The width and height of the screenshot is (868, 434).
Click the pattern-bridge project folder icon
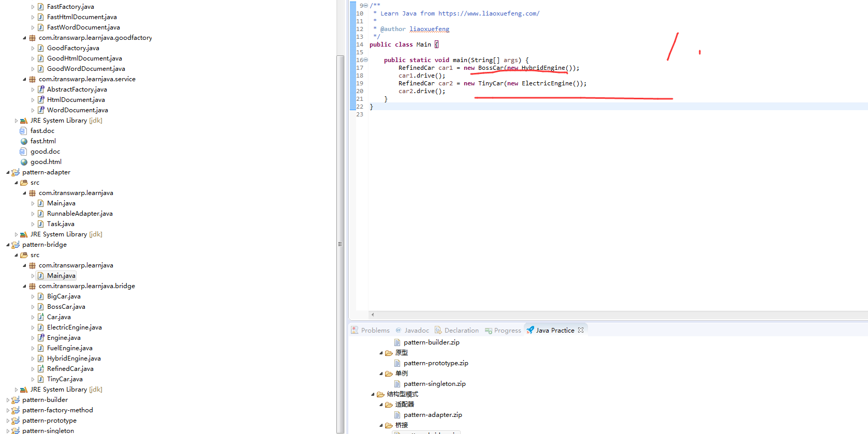click(16, 245)
